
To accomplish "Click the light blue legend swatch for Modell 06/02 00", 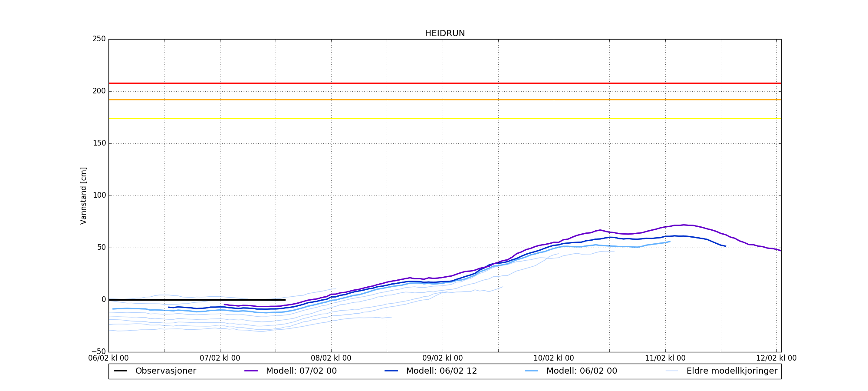I will tap(532, 371).
